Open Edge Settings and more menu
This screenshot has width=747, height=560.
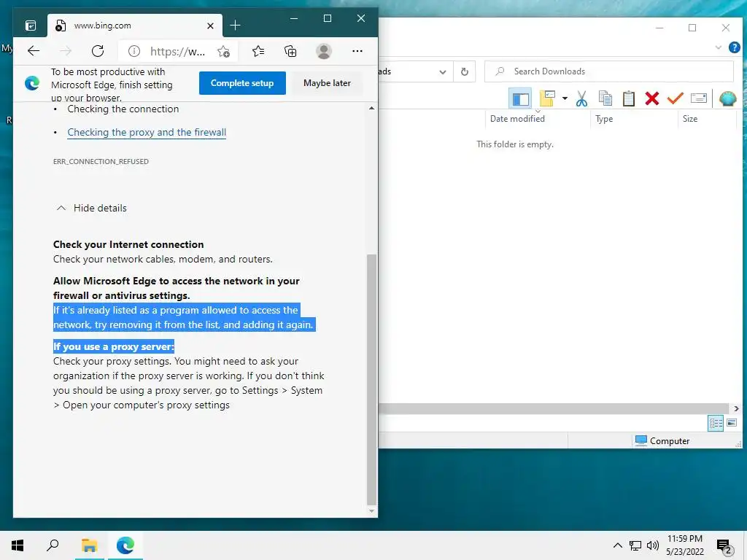click(357, 51)
